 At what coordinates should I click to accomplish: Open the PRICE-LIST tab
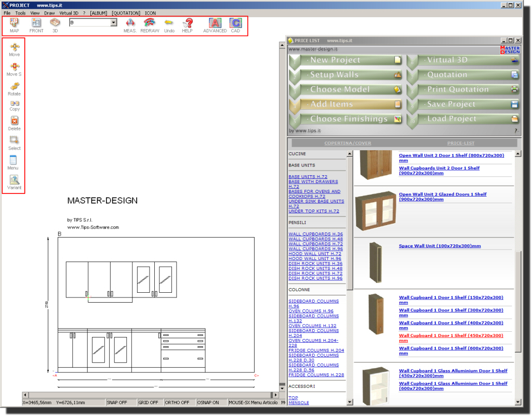point(461,143)
